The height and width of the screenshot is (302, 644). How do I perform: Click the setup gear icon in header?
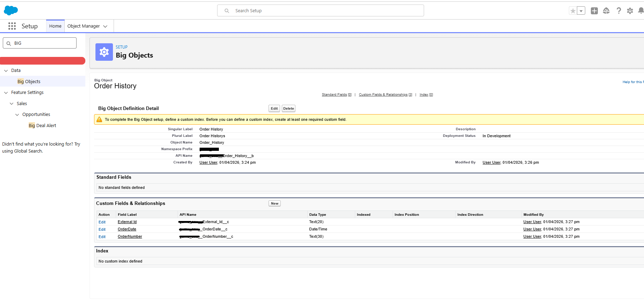[x=630, y=11]
